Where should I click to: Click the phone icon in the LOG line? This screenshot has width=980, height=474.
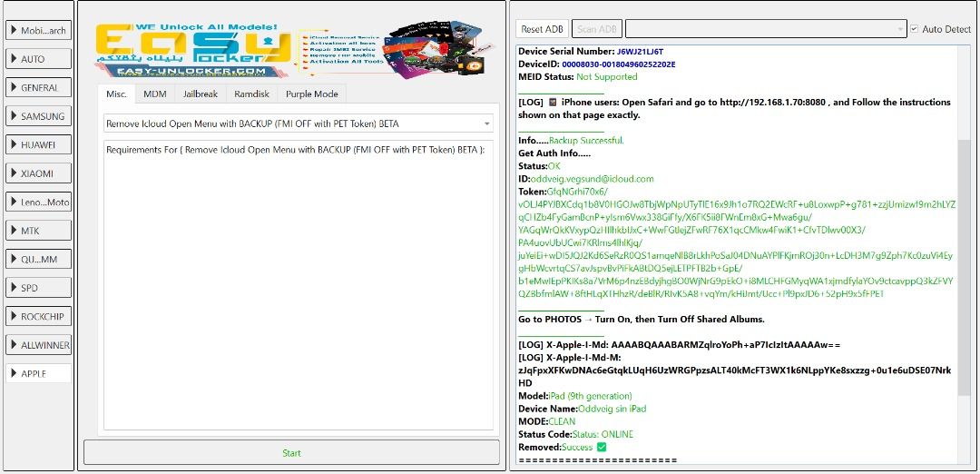[553, 102]
